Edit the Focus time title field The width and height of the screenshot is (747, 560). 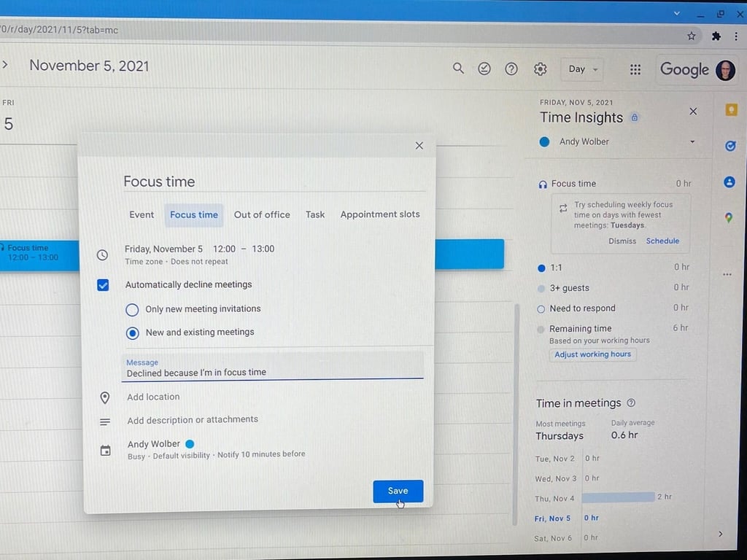tap(274, 182)
